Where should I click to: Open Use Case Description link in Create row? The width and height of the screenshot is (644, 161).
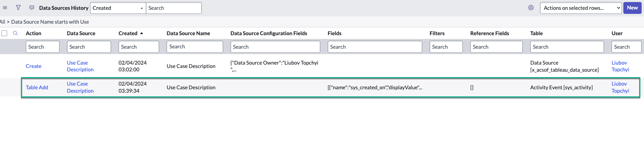tap(80, 66)
